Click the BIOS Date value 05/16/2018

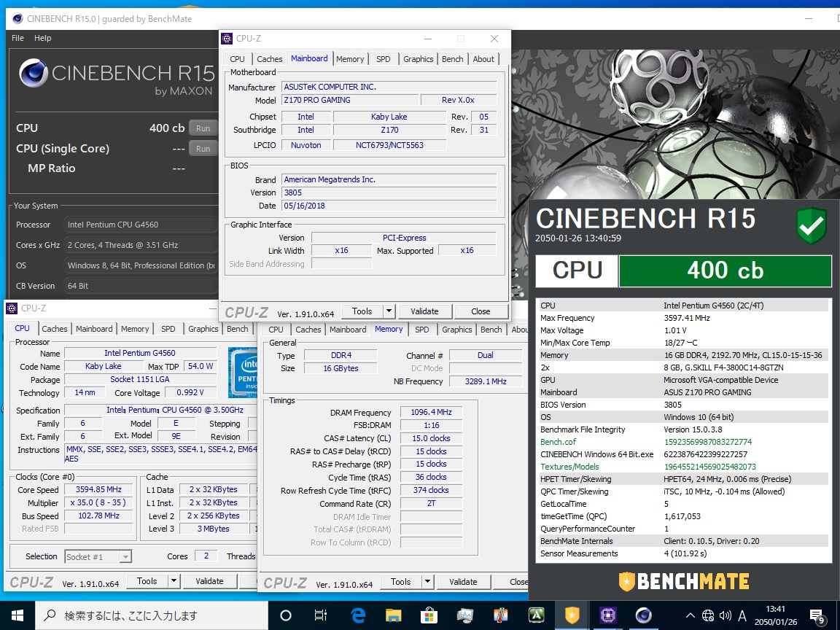[x=389, y=206]
